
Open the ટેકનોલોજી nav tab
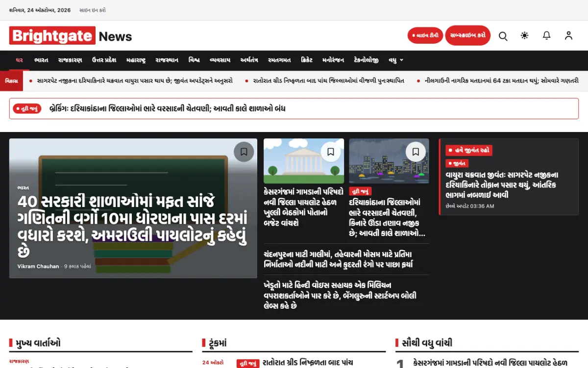coord(367,60)
